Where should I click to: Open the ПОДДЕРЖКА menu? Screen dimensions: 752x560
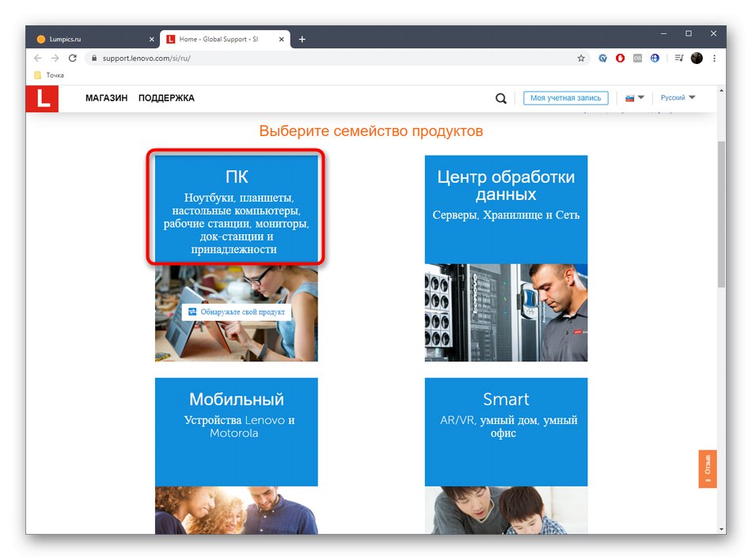coord(166,98)
